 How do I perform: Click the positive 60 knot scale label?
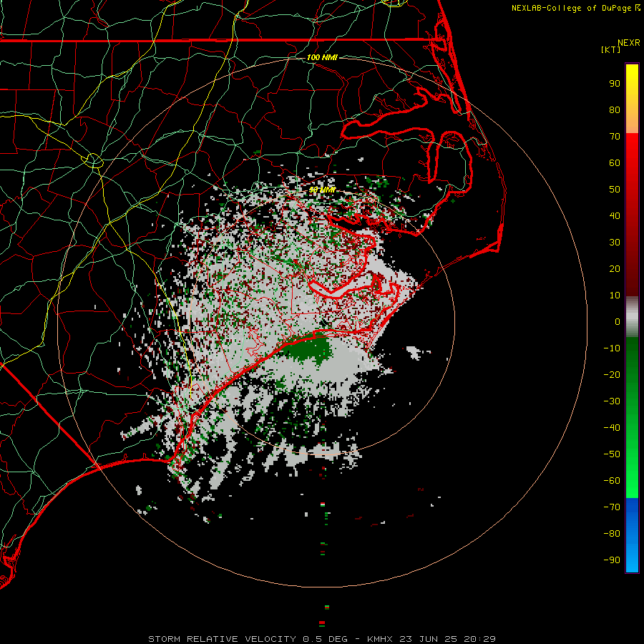click(615, 162)
